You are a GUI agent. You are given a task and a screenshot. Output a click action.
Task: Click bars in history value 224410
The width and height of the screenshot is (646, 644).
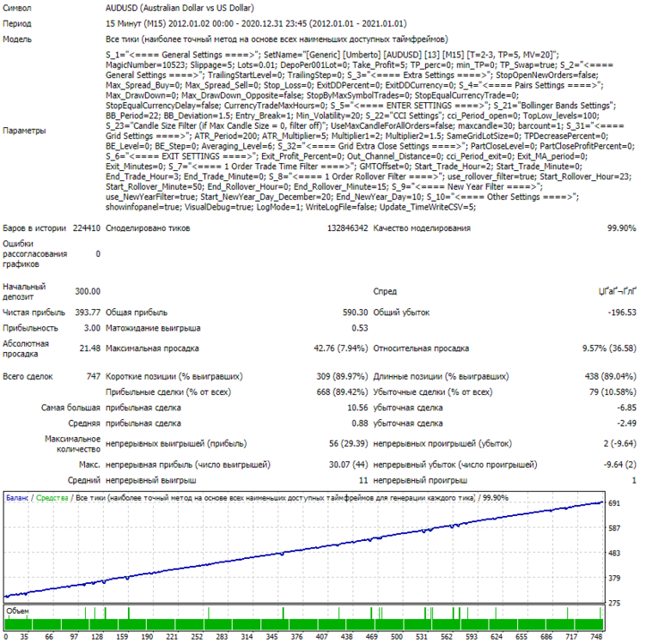click(87, 228)
